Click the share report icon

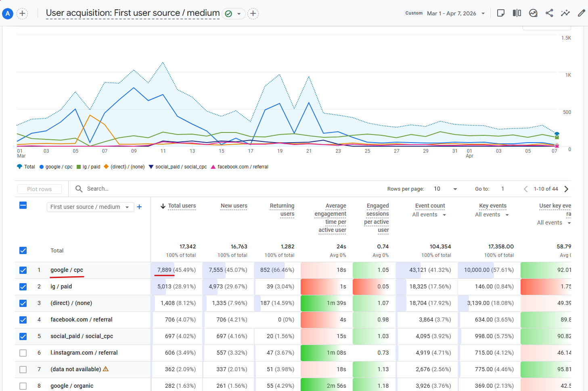(x=549, y=13)
